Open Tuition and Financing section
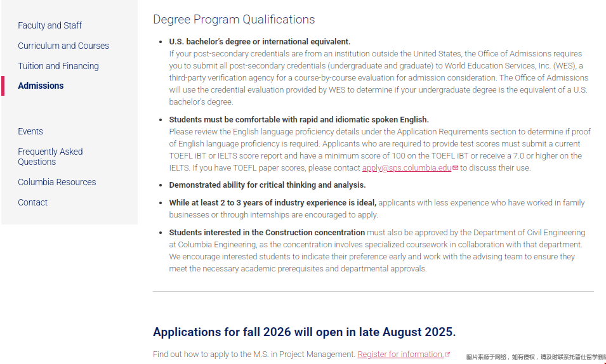Screen dimensions: 606x364 [x=58, y=66]
